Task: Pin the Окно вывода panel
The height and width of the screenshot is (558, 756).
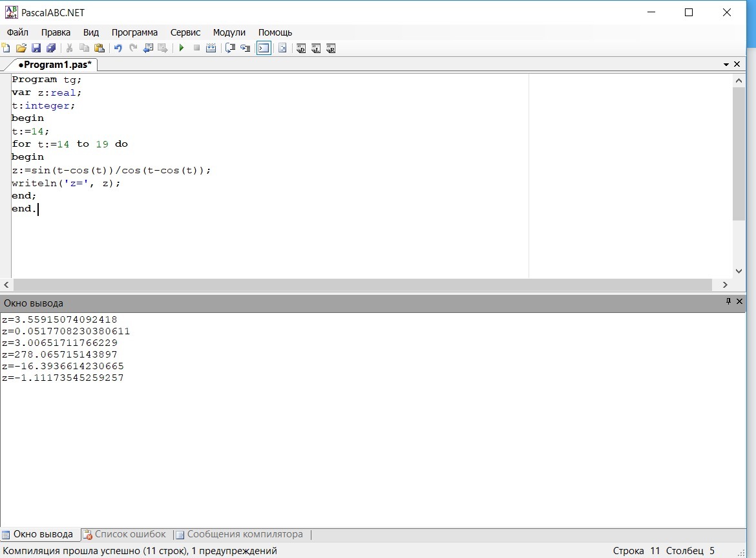Action: (728, 301)
